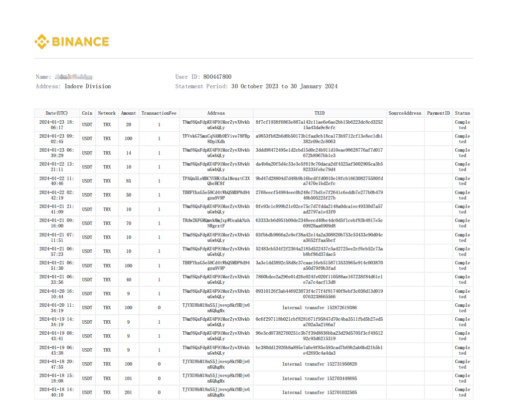Image resolution: width=508 pixels, height=420 pixels.
Task: Click the Coin column header
Action: [x=87, y=113]
